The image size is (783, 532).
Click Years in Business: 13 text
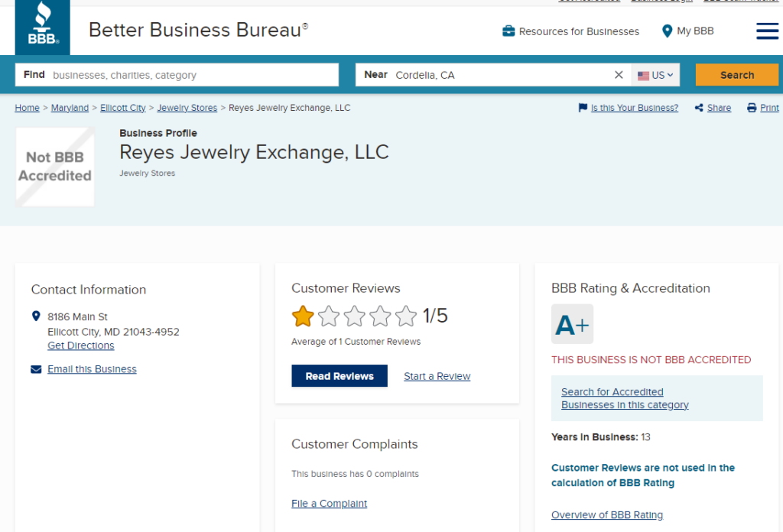pos(601,437)
